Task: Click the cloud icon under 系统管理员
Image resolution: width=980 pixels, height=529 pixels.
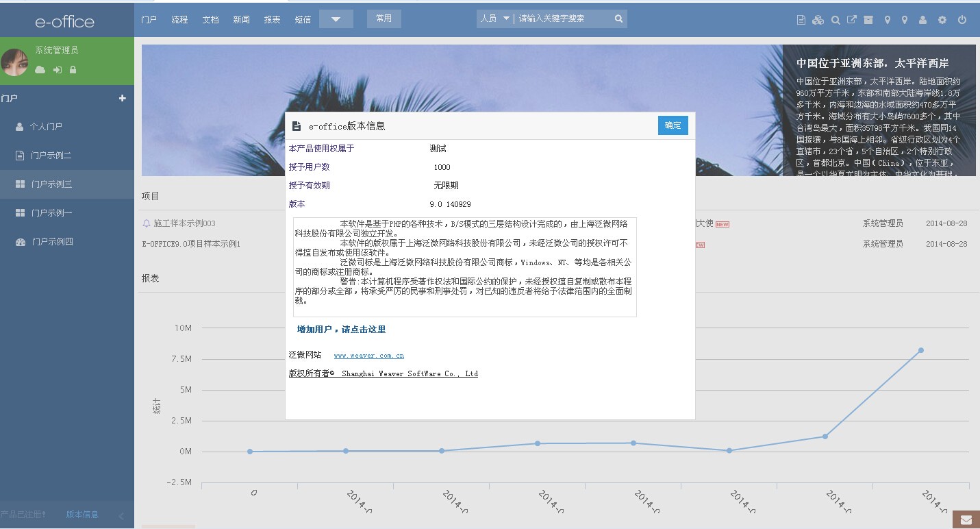Action: point(40,70)
